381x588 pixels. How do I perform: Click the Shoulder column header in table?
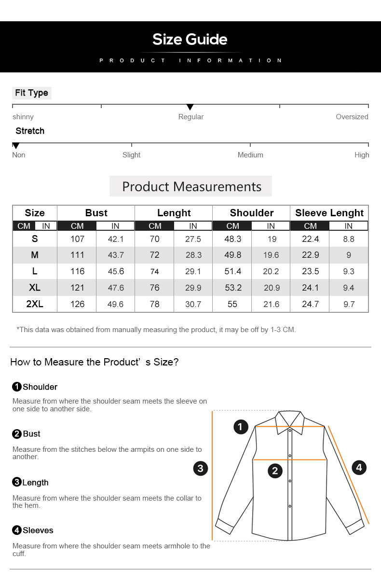point(251,213)
